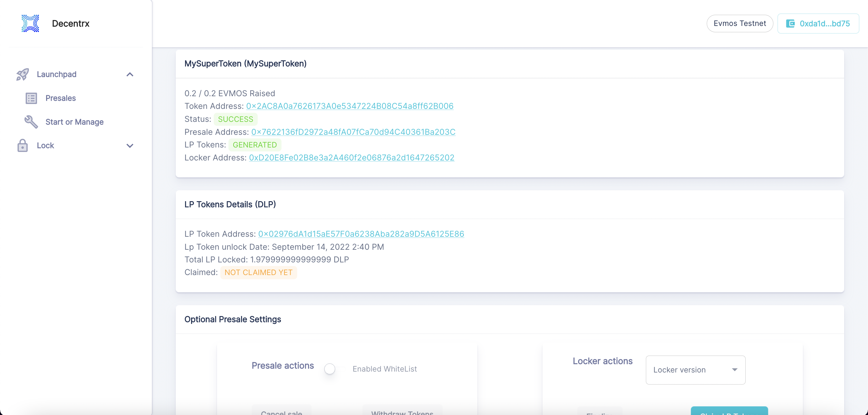Screen dimensions: 868x415
Task: Click the Decentrx brand name
Action: pos(71,24)
